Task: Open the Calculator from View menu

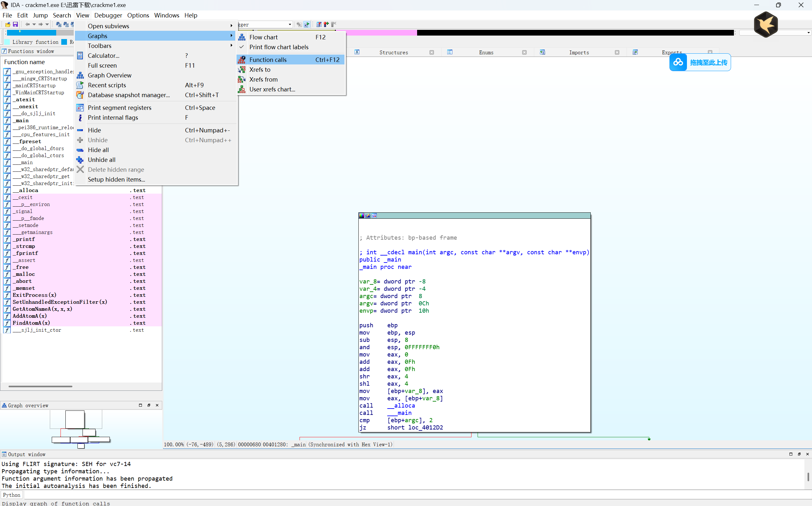Action: [103, 56]
